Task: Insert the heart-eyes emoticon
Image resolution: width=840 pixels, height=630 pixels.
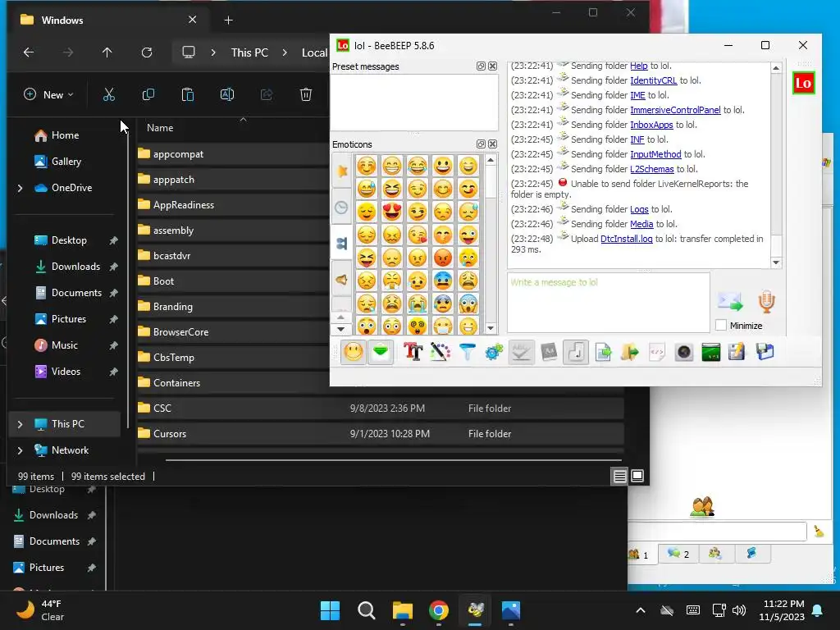Action: click(392, 212)
